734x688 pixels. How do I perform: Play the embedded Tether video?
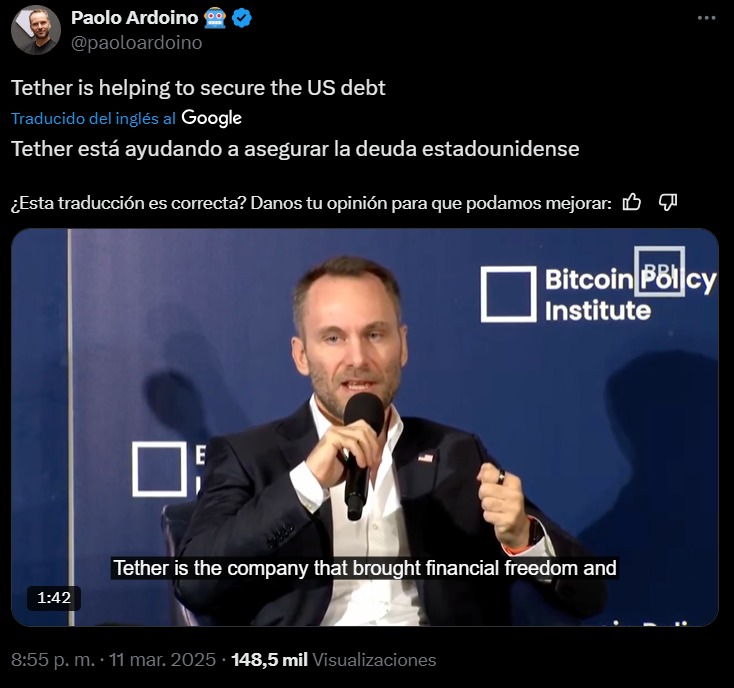(x=365, y=427)
